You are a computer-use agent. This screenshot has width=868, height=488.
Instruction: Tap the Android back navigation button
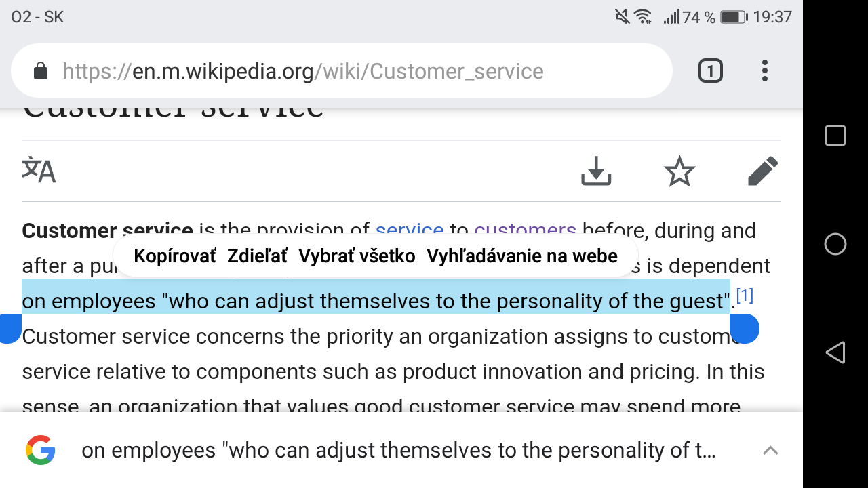[x=835, y=352]
